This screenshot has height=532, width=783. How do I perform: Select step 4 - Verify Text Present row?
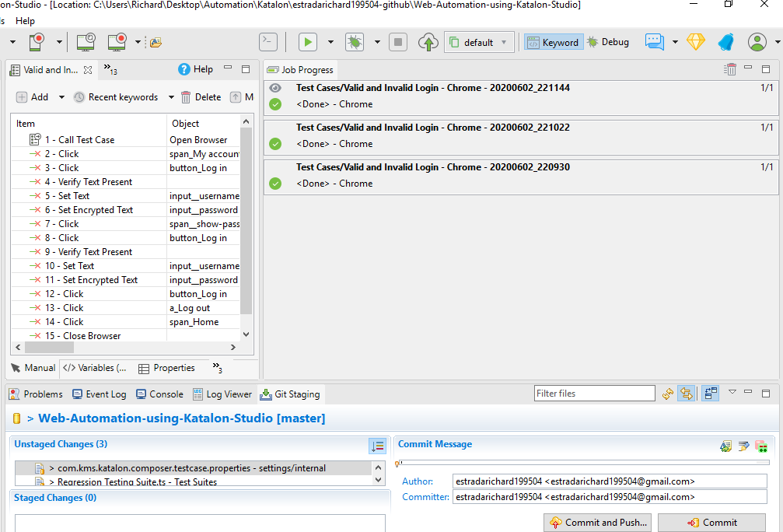(x=125, y=182)
